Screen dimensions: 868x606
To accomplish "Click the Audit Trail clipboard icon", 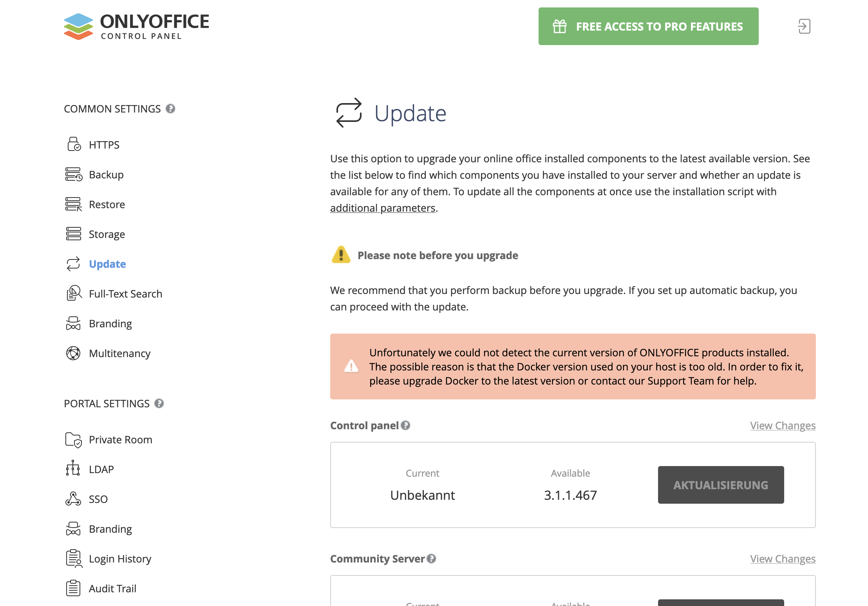I will [73, 588].
